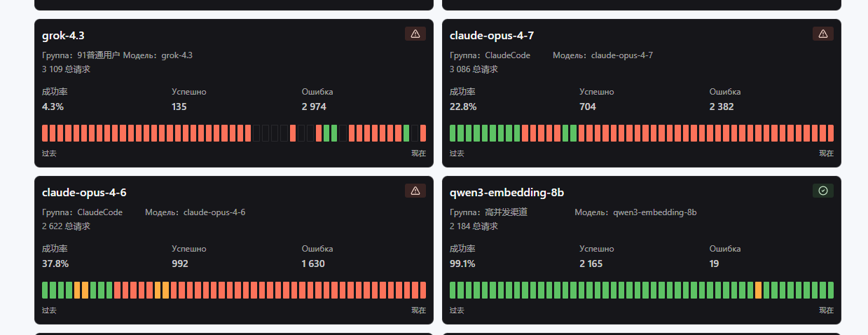Click 'Группа: 高并发渠道' group label
Image resolution: width=868 pixels, height=335 pixels.
[x=488, y=212]
